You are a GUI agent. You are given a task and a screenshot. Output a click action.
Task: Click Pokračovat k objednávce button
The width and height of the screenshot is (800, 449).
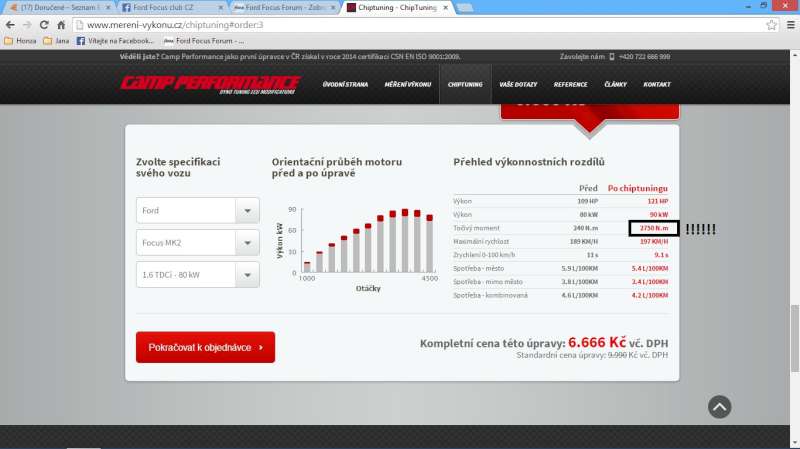(205, 347)
